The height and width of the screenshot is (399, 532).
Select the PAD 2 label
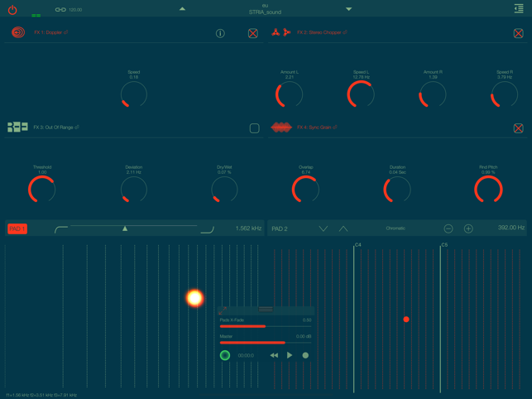[280, 228]
